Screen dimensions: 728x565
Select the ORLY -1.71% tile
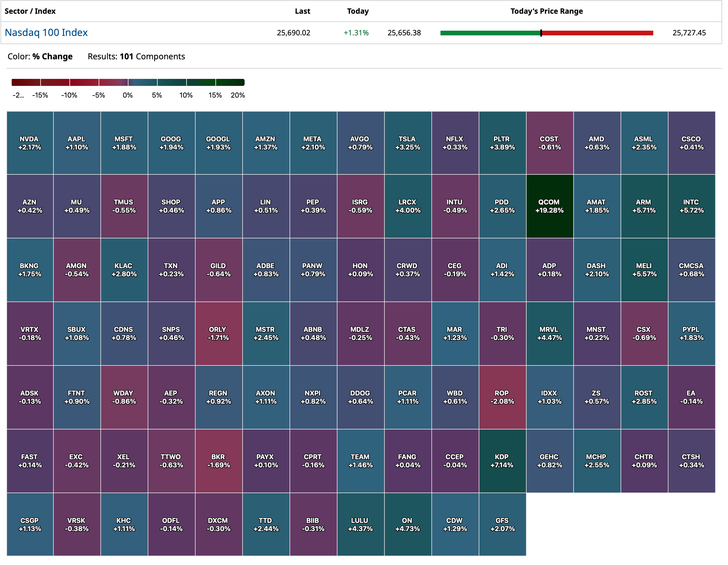(218, 334)
